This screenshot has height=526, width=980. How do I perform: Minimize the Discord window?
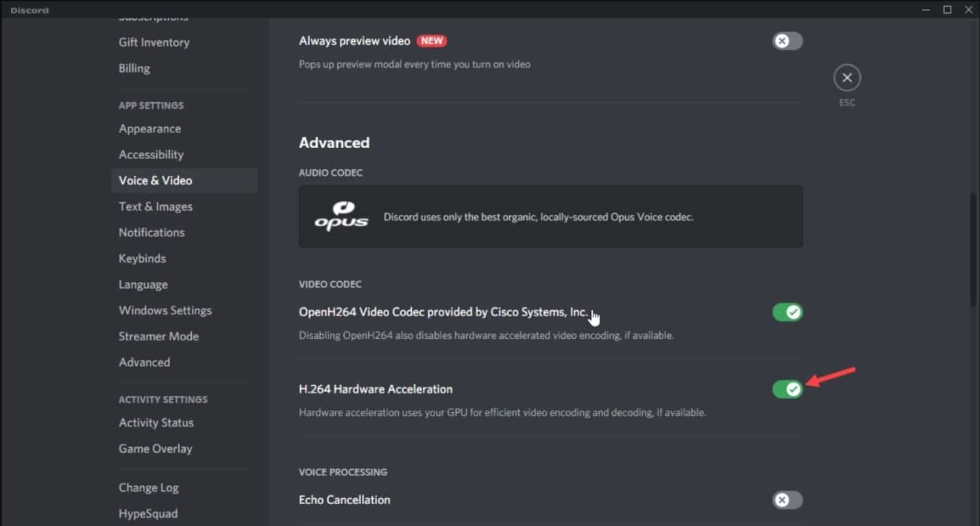pyautogui.click(x=926, y=10)
